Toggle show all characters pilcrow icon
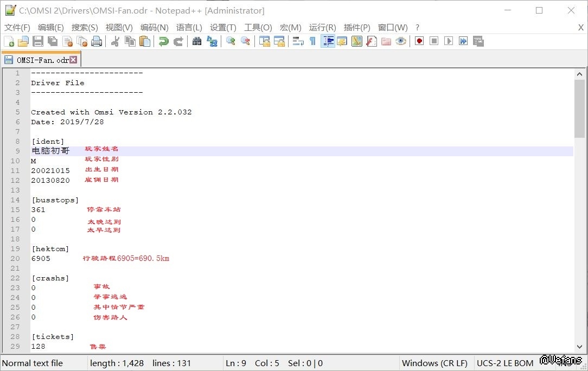Viewport: 588px width, 371px height. [x=312, y=41]
